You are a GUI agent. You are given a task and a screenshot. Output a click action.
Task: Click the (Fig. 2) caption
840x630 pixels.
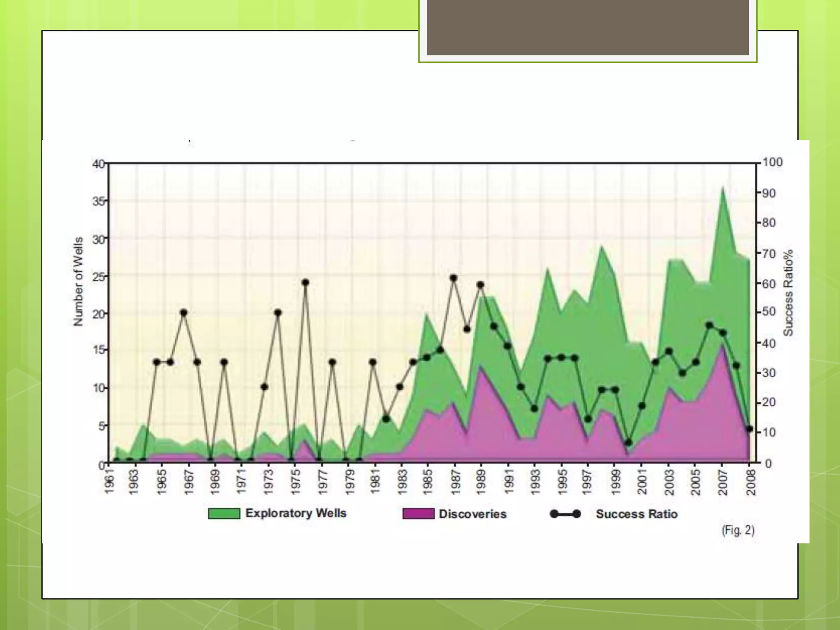pyautogui.click(x=738, y=530)
